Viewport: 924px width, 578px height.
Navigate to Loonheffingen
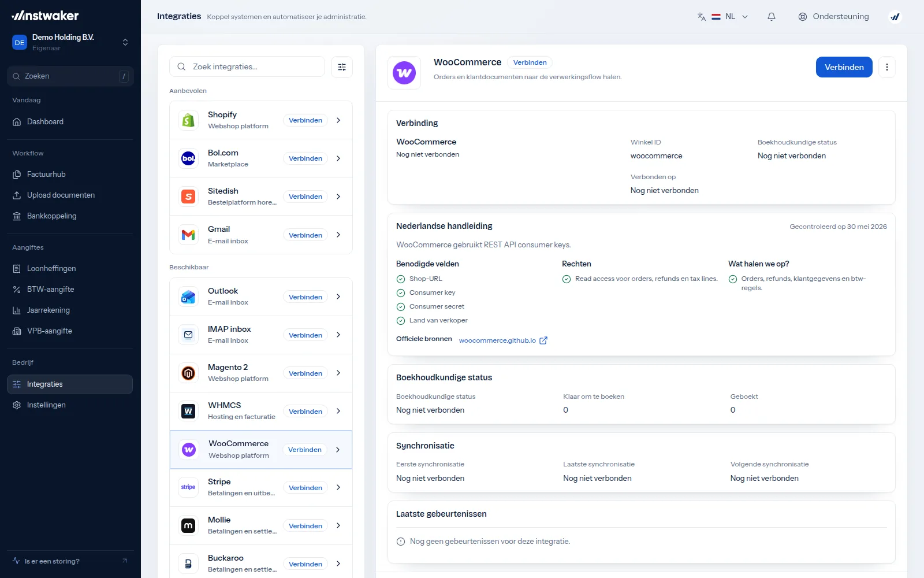point(70,269)
